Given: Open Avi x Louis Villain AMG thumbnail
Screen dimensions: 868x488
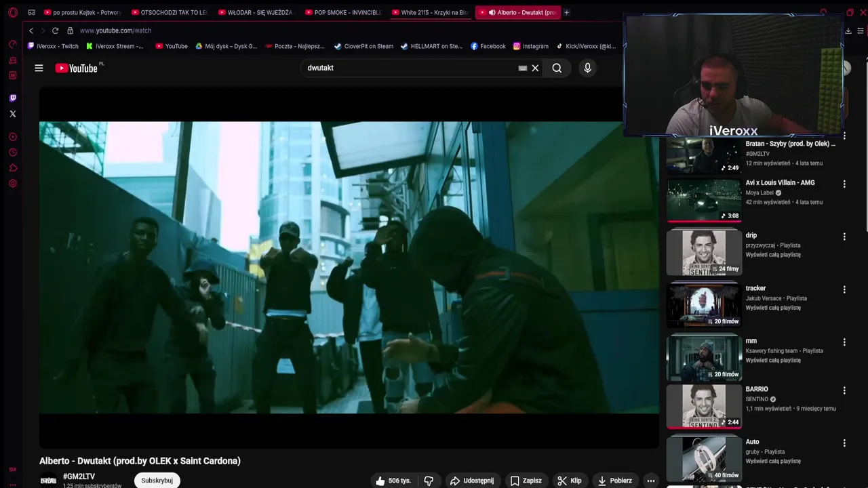Looking at the screenshot, I should (x=704, y=200).
